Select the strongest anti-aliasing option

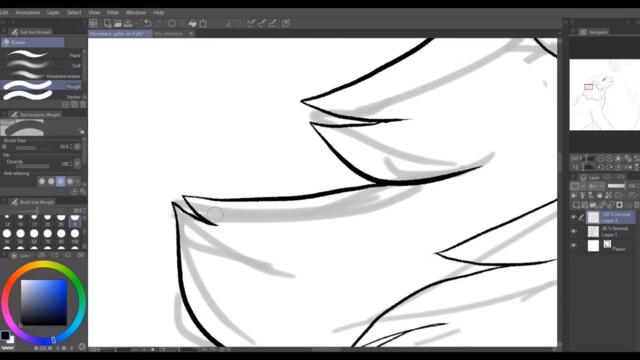(70, 181)
